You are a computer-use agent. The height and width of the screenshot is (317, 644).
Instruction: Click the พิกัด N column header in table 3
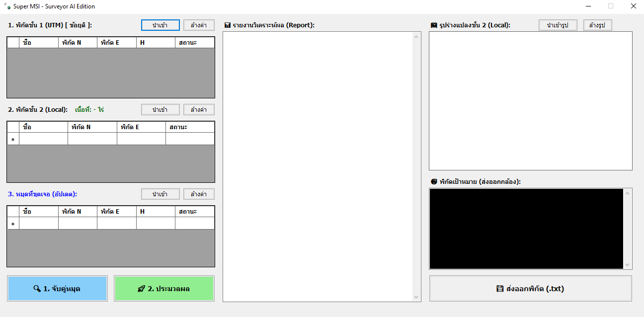click(x=78, y=212)
